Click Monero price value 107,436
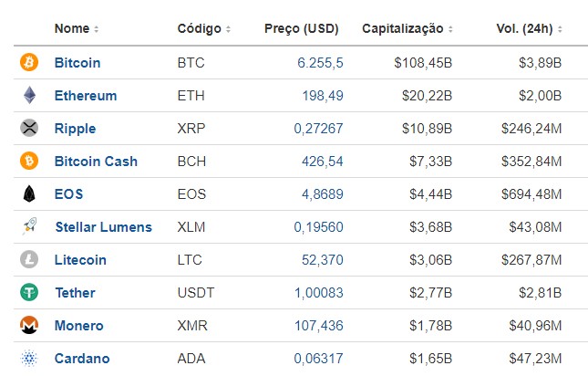Viewport: 588px width, 376px height. tap(315, 326)
